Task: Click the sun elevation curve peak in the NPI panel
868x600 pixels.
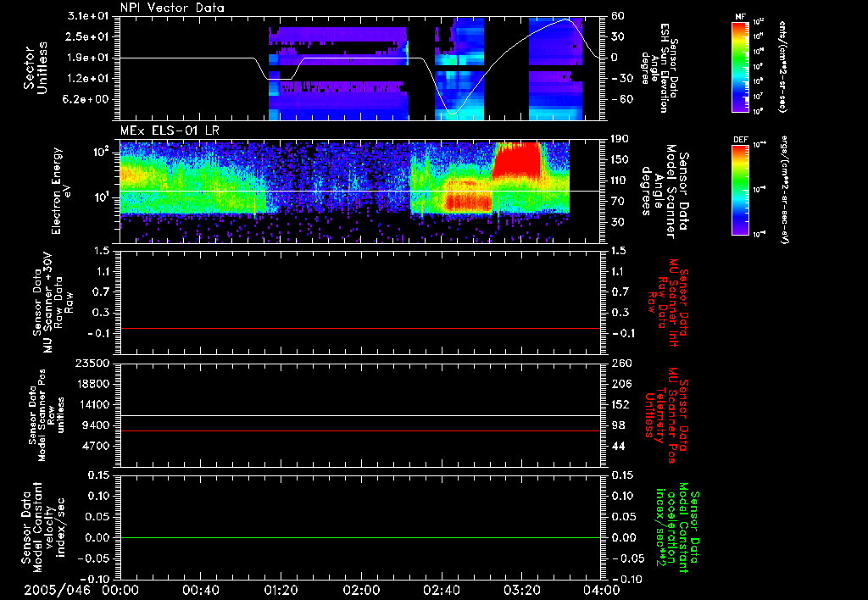Action: [565, 19]
